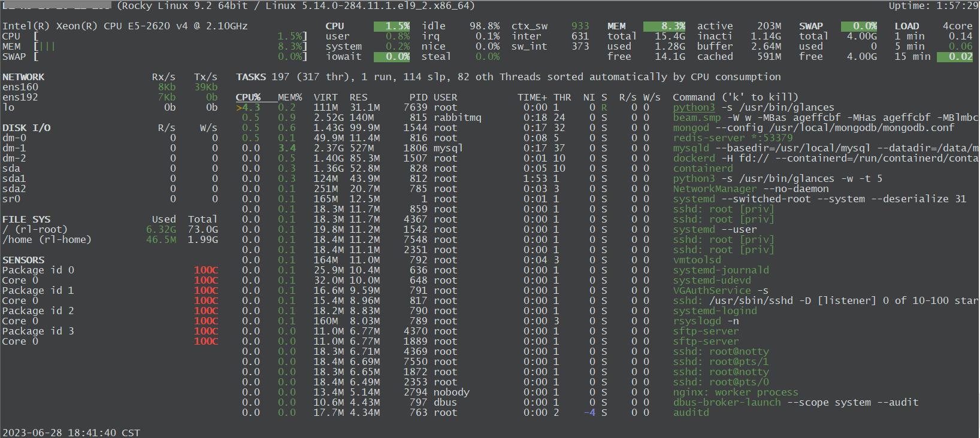980x438 pixels.
Task: Click the nobody user on PID 2794
Action: (x=452, y=392)
